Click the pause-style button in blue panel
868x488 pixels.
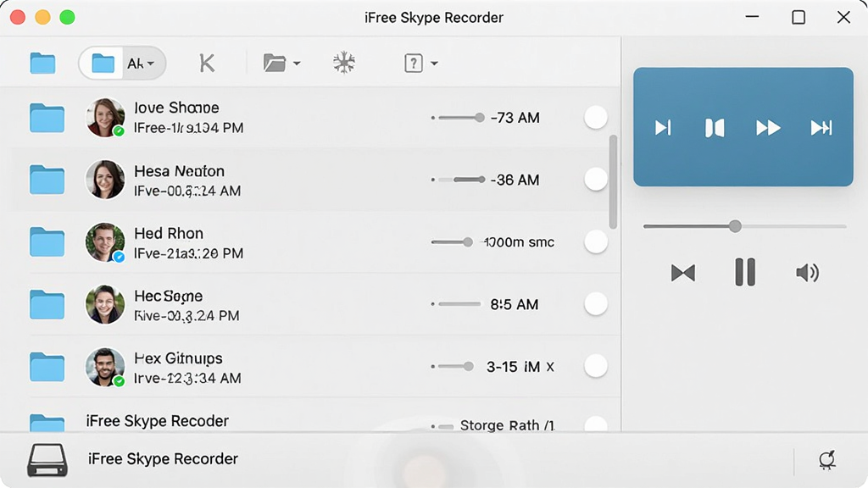click(x=715, y=128)
